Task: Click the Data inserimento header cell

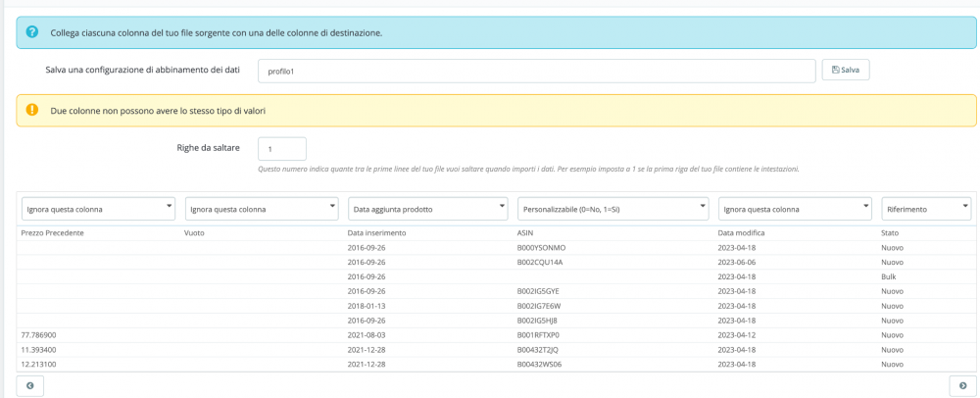Action: click(x=377, y=232)
